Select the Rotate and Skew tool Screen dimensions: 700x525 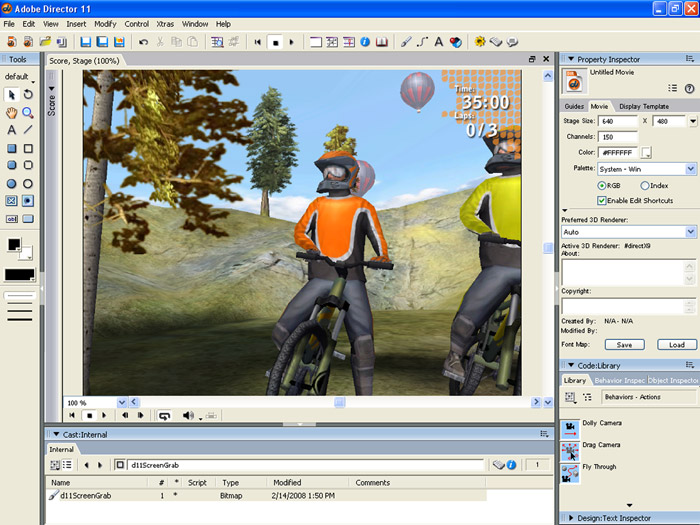[28, 94]
